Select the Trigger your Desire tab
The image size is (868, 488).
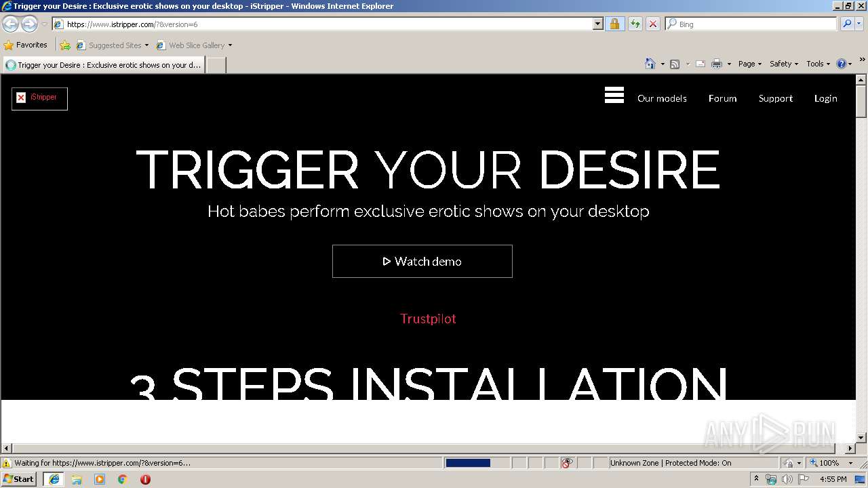[103, 65]
